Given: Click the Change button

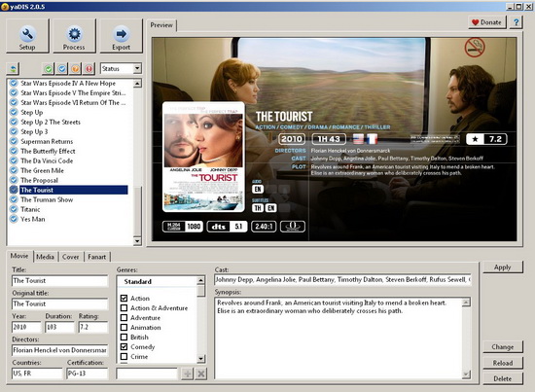Looking at the screenshot, I should (x=503, y=346).
